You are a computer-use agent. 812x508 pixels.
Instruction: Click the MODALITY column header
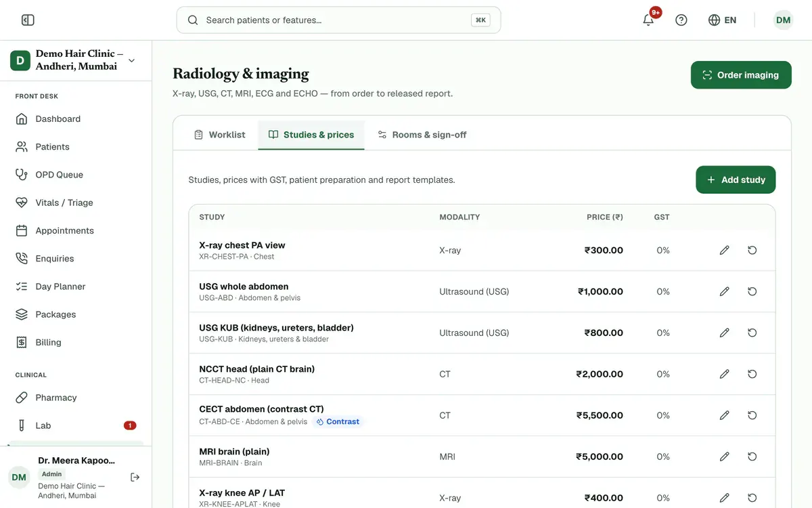(459, 217)
